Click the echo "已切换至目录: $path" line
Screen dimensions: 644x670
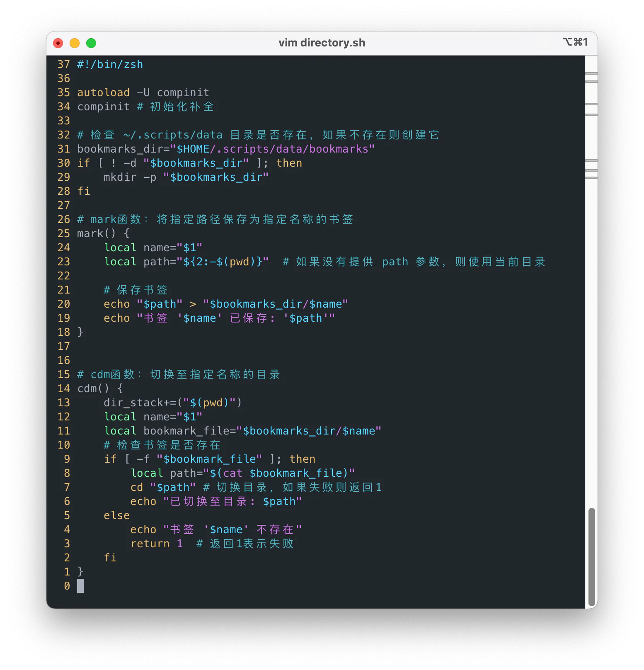pyautogui.click(x=216, y=502)
